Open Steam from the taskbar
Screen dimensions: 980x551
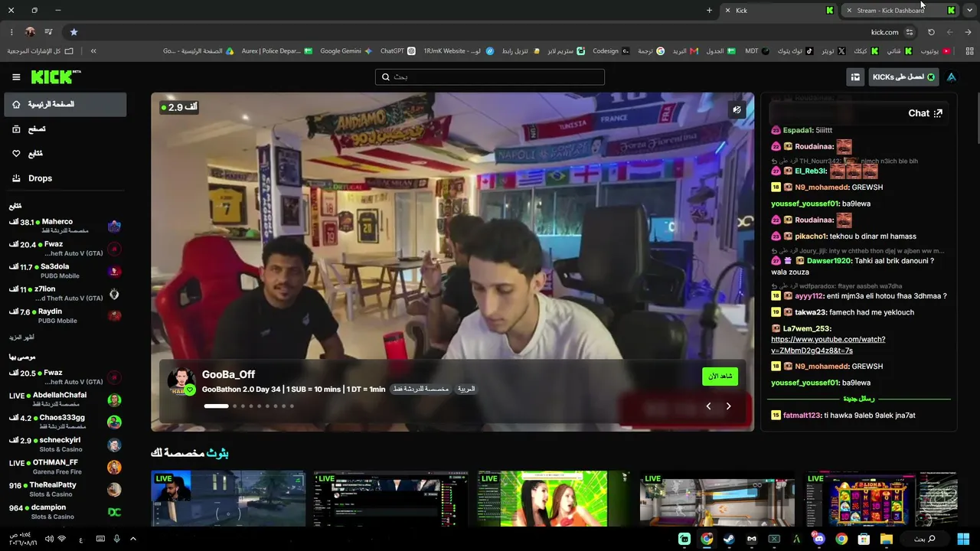(729, 540)
